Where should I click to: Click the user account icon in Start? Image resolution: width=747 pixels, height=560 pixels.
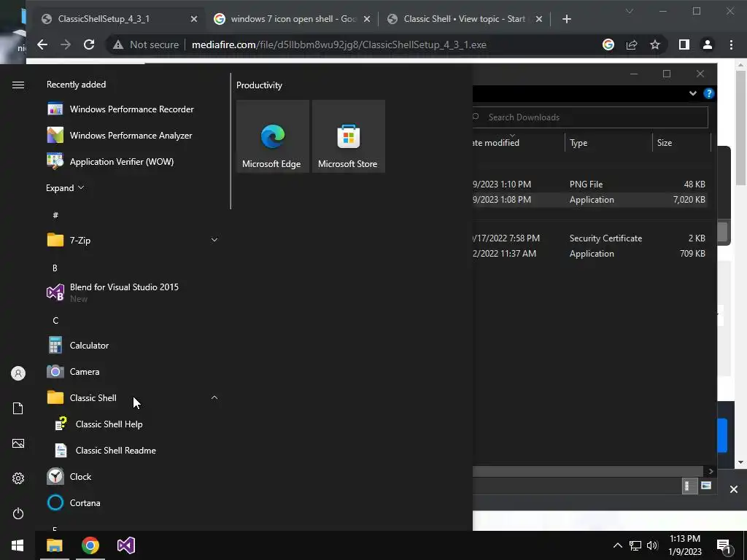click(x=18, y=373)
